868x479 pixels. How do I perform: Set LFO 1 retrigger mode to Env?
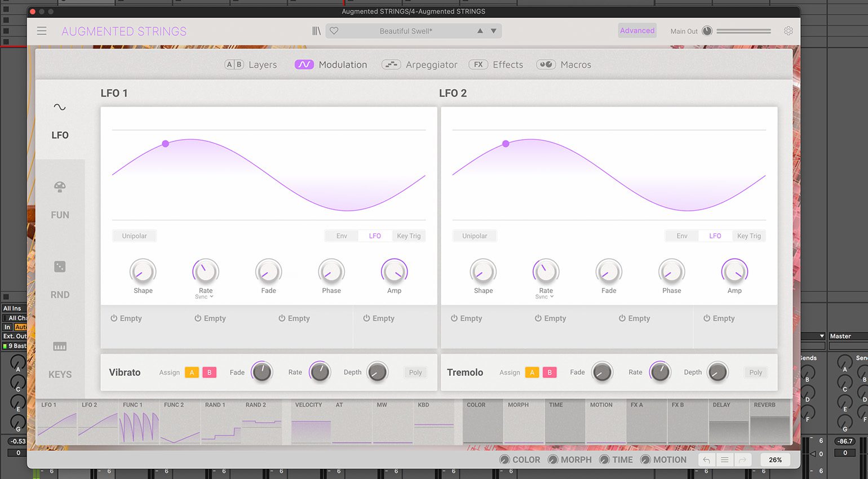342,236
